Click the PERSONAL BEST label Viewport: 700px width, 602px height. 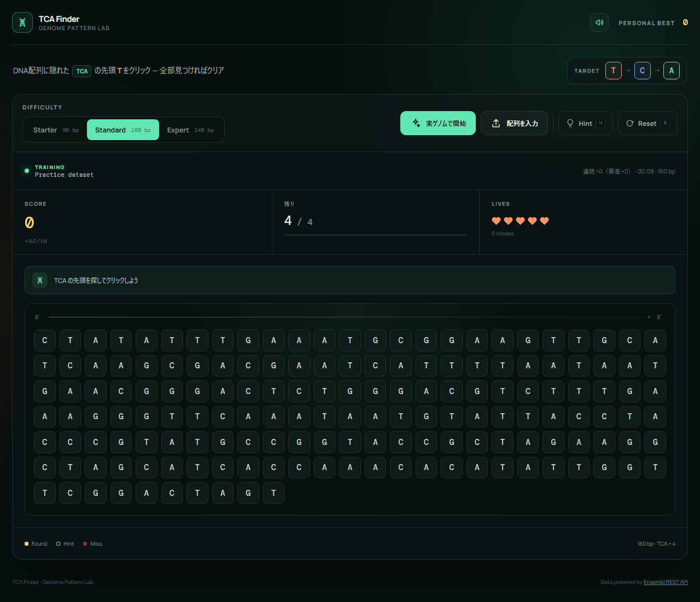(x=646, y=23)
